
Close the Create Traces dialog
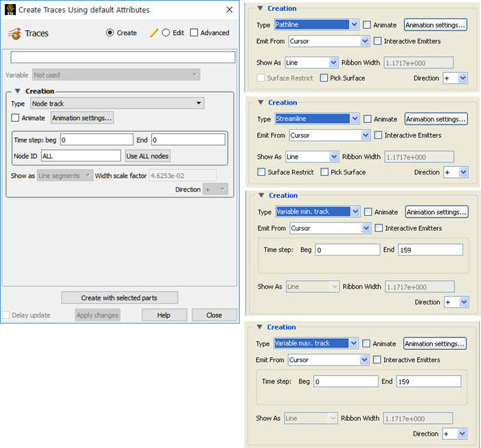[229, 10]
